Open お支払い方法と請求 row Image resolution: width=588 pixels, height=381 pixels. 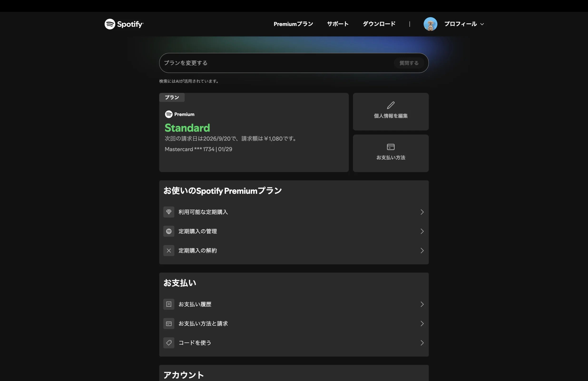(x=294, y=324)
